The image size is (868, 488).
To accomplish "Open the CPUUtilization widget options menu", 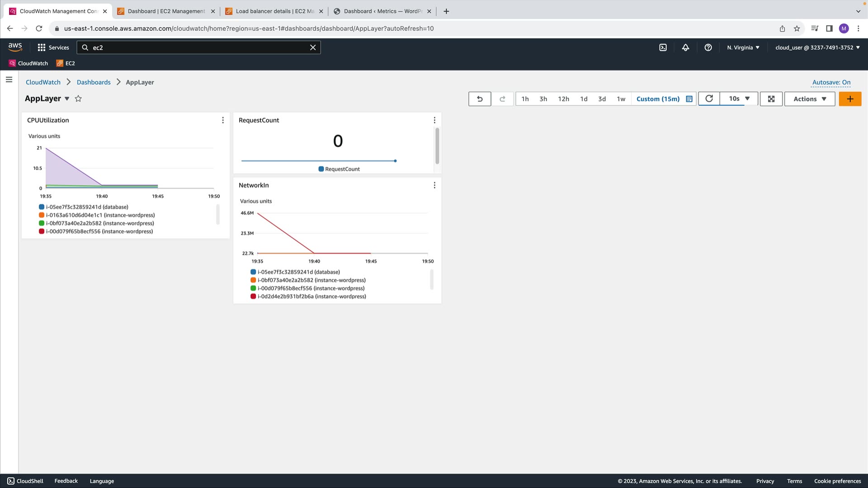I will click(223, 120).
